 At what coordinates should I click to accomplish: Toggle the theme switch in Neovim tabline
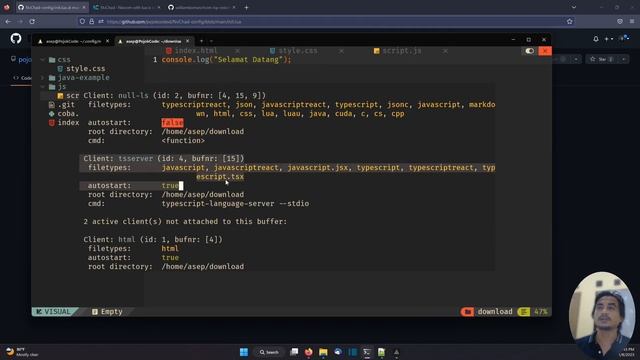(529, 51)
